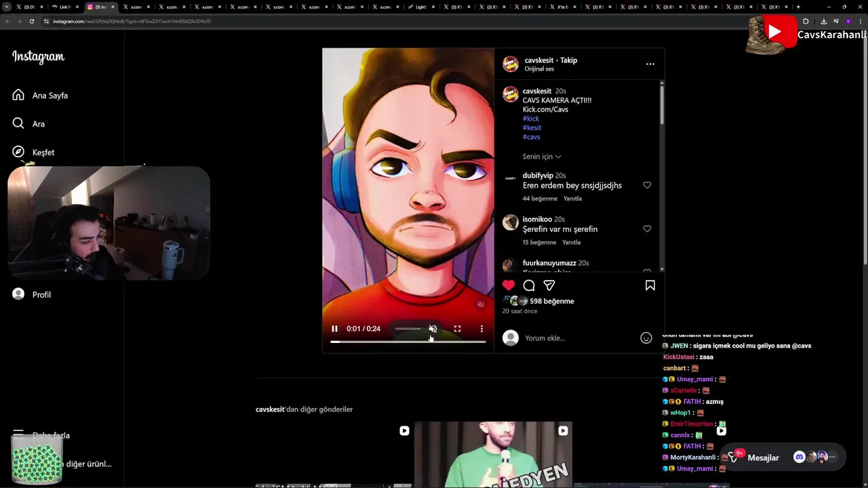The image size is (868, 488).
Task: Pause the reel video
Action: tap(334, 329)
